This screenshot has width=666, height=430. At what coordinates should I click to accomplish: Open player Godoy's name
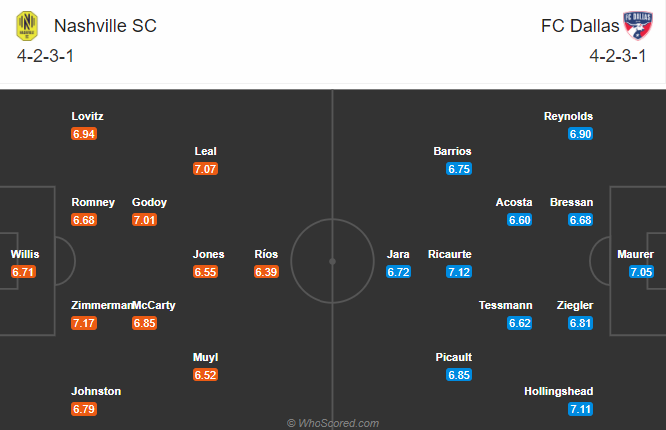[x=149, y=202]
